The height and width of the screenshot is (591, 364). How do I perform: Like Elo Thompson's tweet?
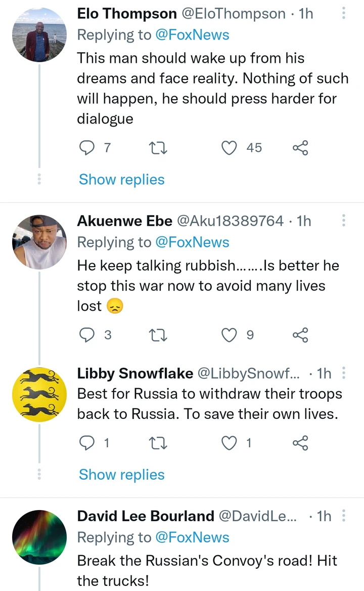230,148
